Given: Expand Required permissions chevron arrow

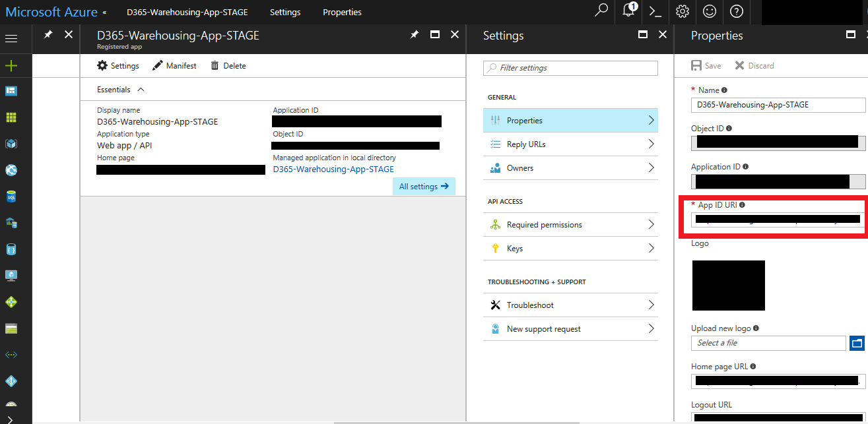Looking at the screenshot, I should click(x=651, y=224).
